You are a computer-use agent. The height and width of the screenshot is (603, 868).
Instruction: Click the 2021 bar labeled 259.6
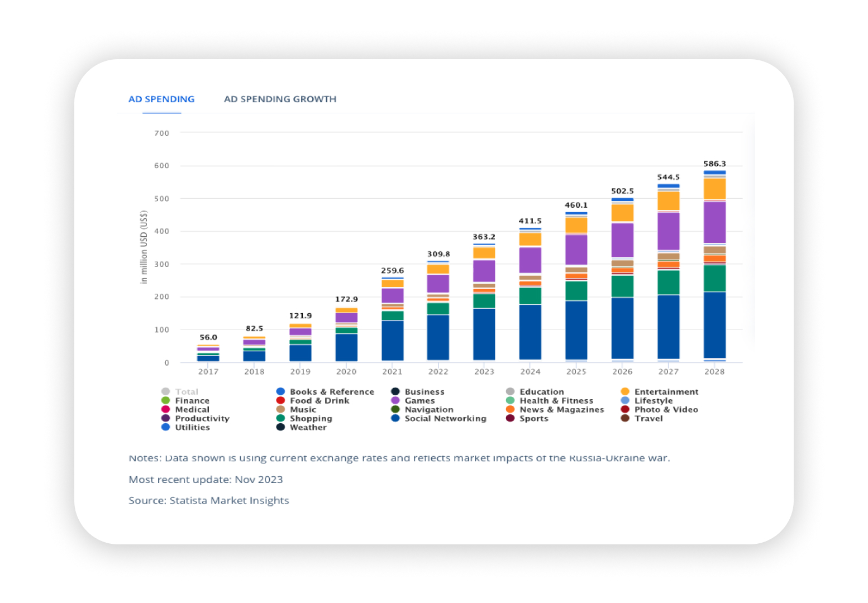click(393, 319)
